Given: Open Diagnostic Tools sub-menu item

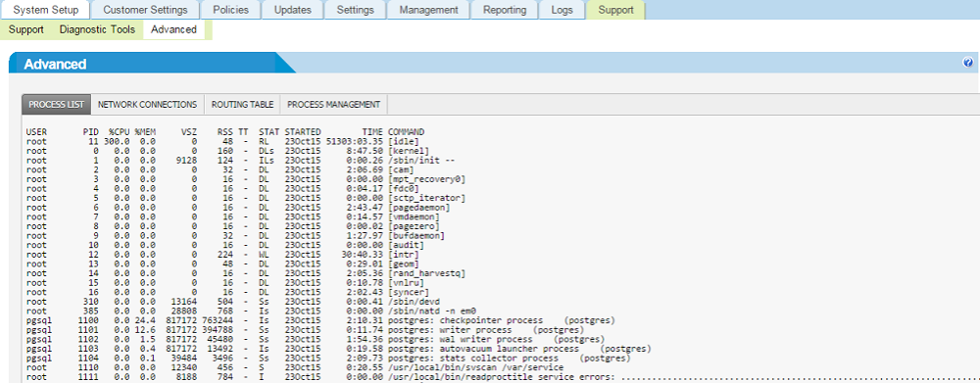Looking at the screenshot, I should point(97,29).
